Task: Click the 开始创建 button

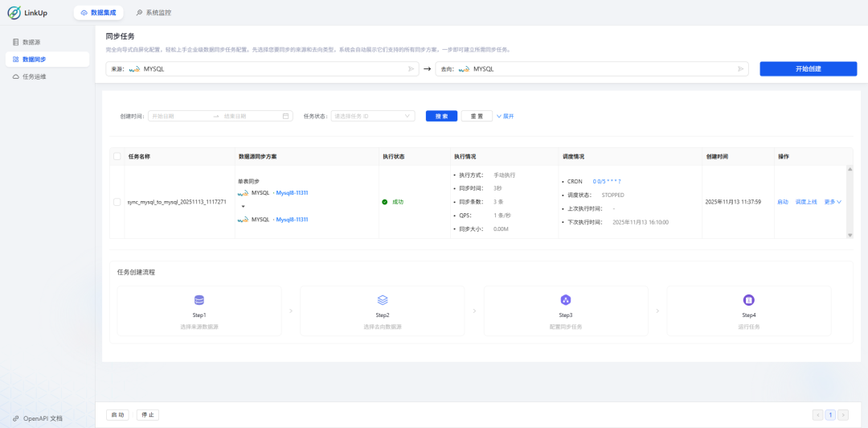Action: [809, 68]
